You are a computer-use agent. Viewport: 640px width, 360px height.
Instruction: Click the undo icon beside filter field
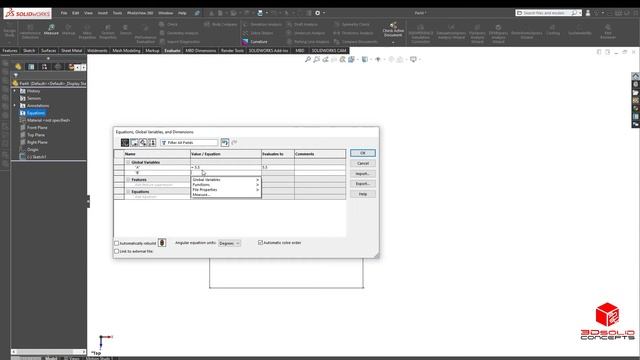point(225,142)
